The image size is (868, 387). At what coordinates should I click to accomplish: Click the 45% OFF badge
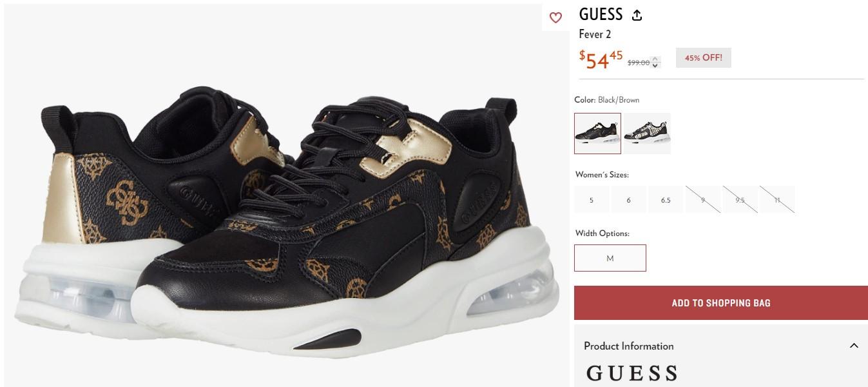coord(704,57)
